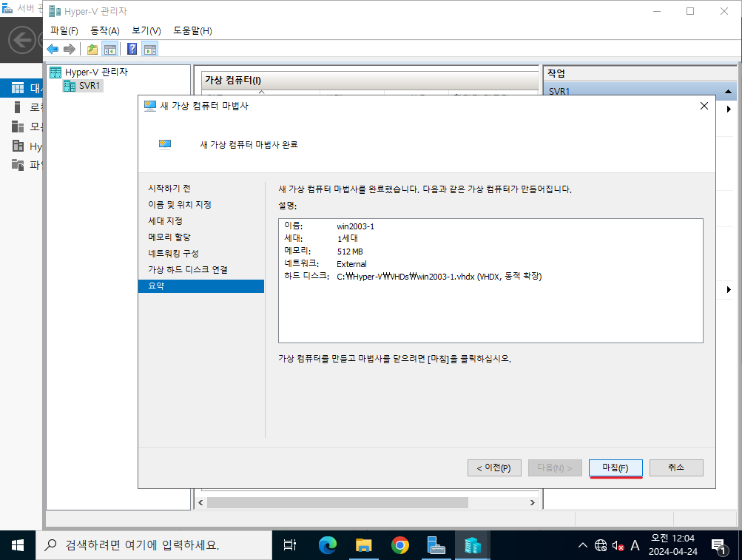Click the Server Manager dashboard sidebar icon
Viewport: 742px width, 560px height.
tap(18, 88)
